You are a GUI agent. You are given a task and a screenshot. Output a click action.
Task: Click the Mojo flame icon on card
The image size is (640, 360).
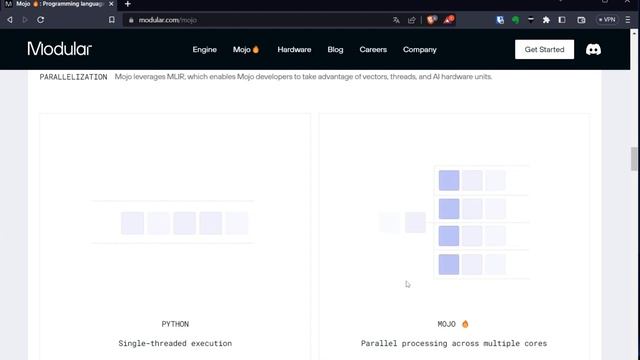(465, 324)
